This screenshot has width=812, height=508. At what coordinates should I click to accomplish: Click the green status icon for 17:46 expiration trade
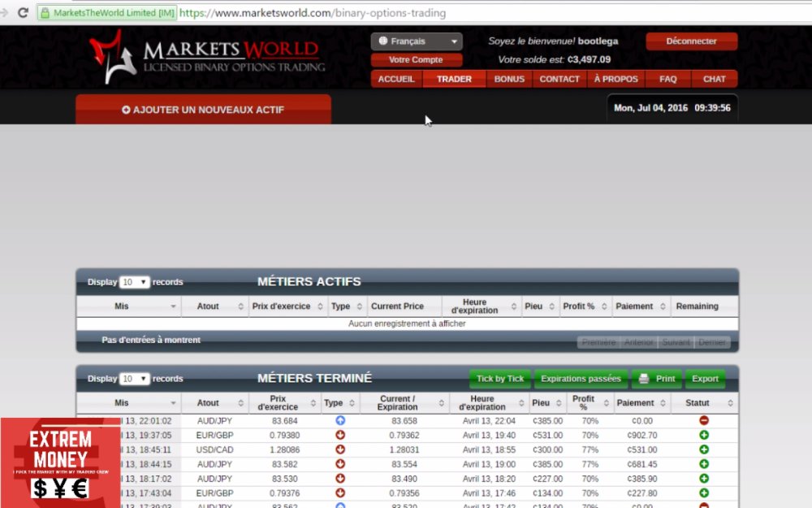pos(704,493)
